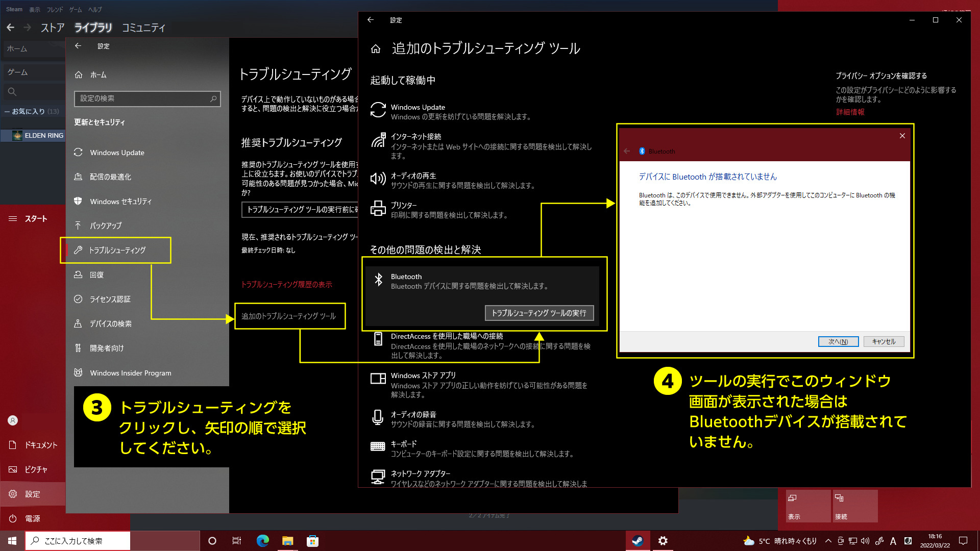Screen dimensions: 980x551
Task: Click 表示 quick action tile
Action: pos(808,506)
